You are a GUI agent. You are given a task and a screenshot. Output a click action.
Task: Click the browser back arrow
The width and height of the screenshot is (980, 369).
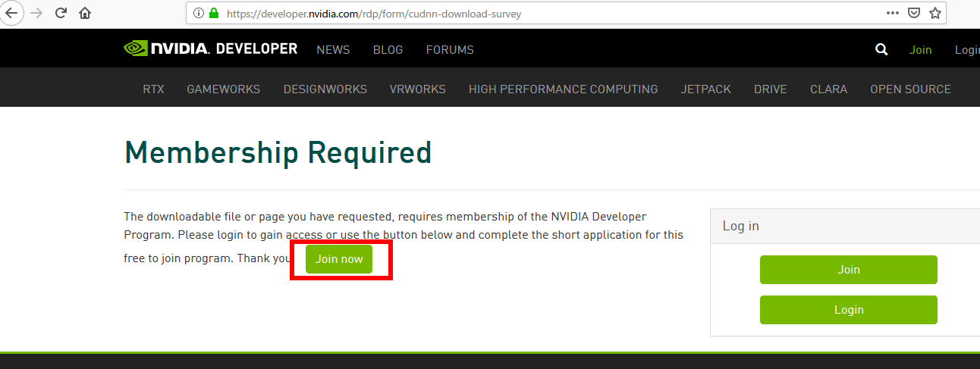pos(11,13)
